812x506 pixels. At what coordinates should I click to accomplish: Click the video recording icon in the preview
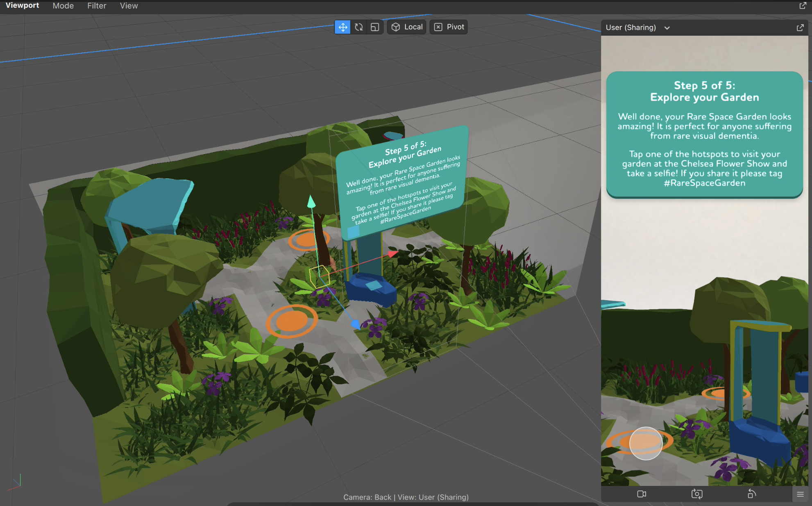642,494
